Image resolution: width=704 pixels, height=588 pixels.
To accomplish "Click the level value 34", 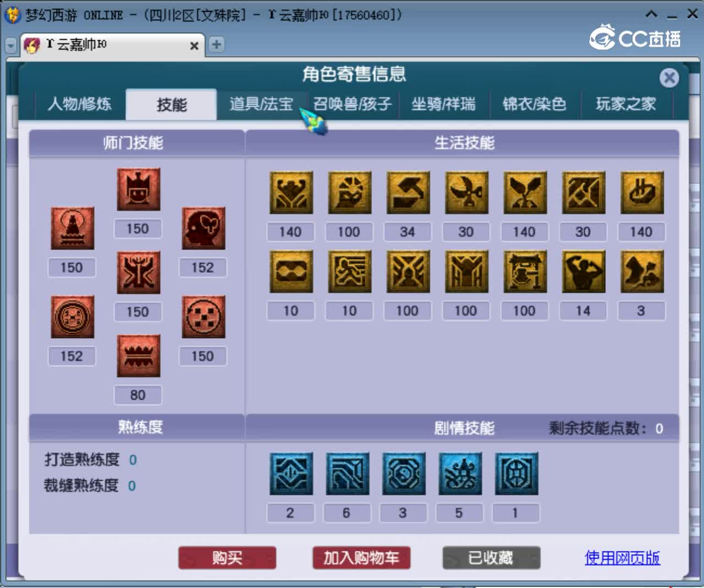I will tap(408, 232).
